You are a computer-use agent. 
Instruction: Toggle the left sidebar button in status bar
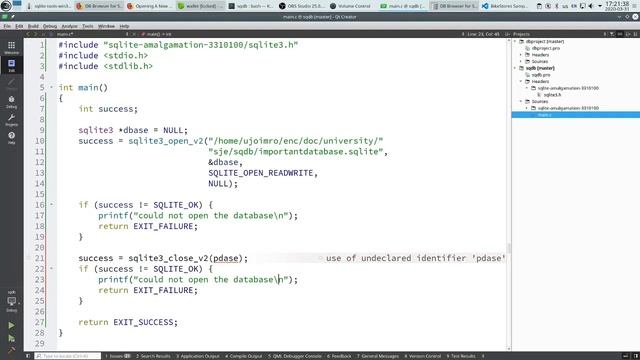tap(28, 356)
